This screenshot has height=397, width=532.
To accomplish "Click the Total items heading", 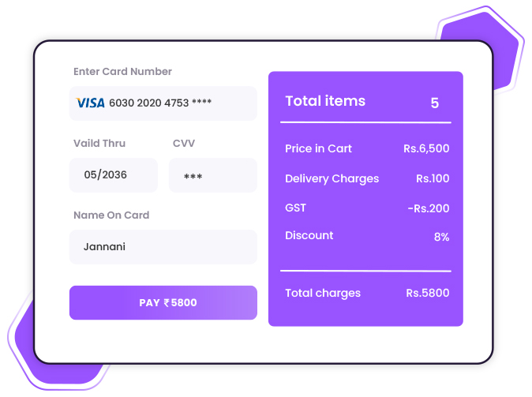I will click(325, 101).
